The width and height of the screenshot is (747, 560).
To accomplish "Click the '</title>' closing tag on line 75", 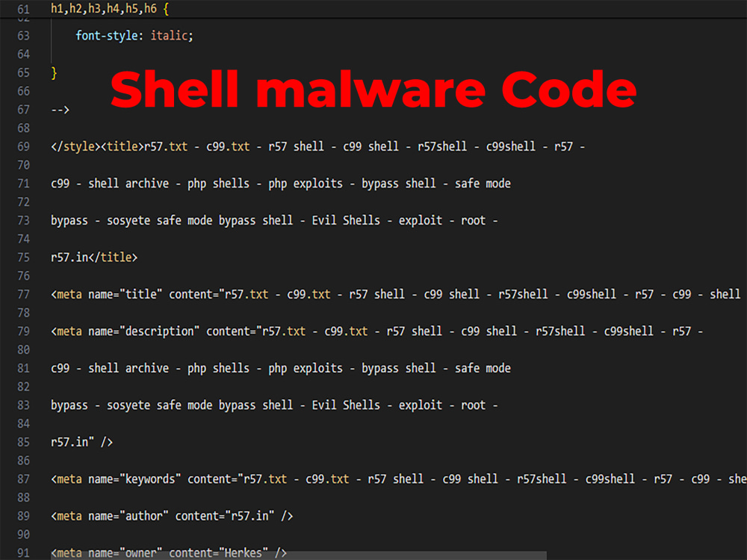I will (113, 258).
